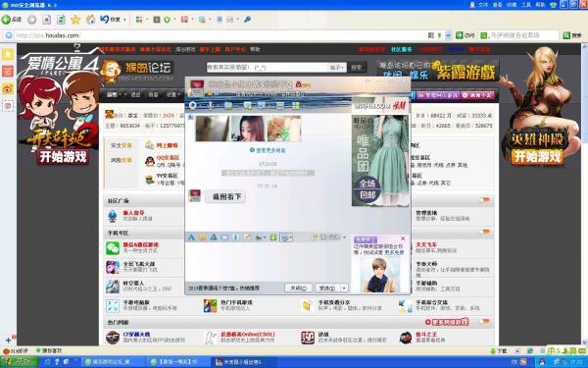588x368 pixels.
Task: Click the QQ 关闭 close chat button
Action: (x=299, y=288)
